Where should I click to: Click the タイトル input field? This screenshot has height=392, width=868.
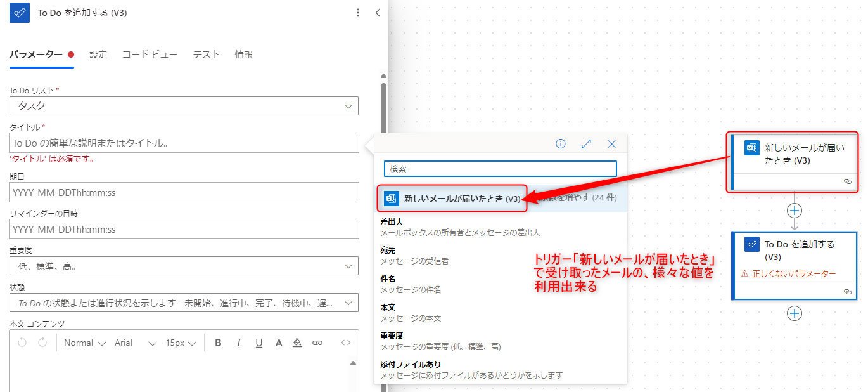(x=184, y=143)
